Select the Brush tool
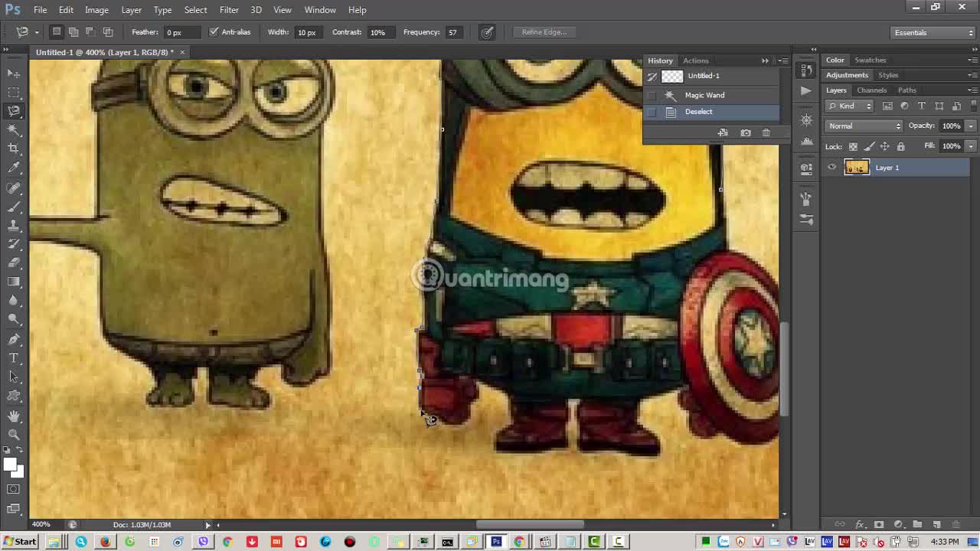This screenshot has height=551, width=980. 14,207
